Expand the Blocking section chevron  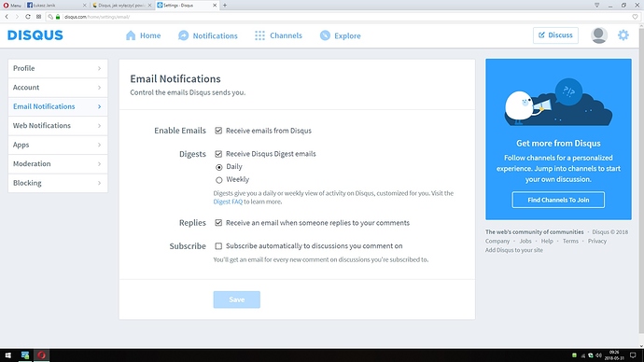pos(99,183)
